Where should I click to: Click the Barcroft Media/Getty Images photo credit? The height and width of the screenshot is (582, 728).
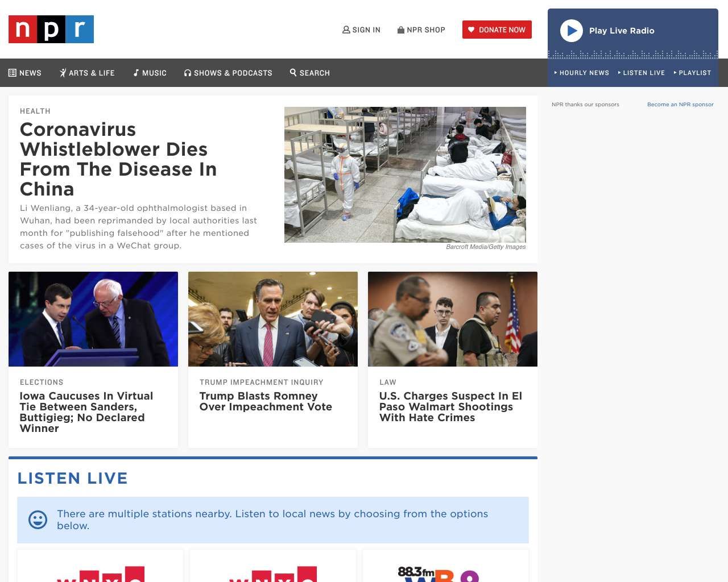486,247
